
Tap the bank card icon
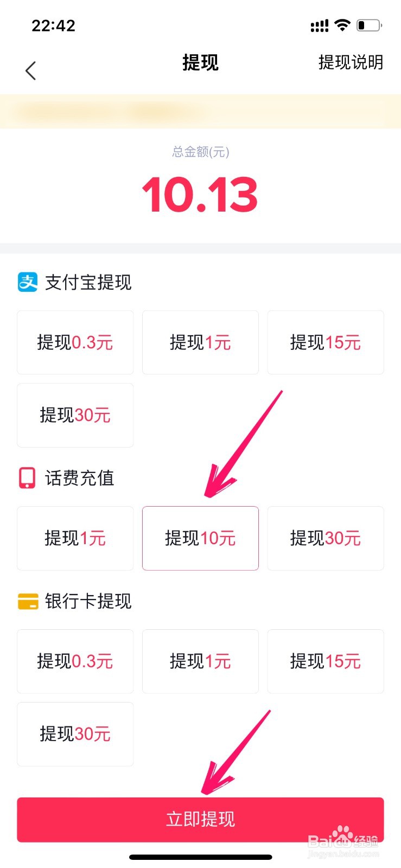pos(28,601)
